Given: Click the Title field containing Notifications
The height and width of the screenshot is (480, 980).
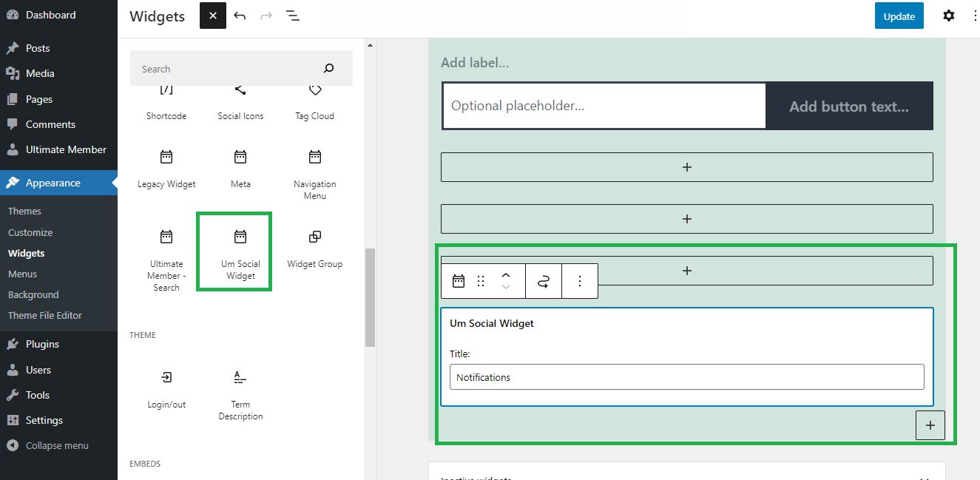Looking at the screenshot, I should 687,376.
